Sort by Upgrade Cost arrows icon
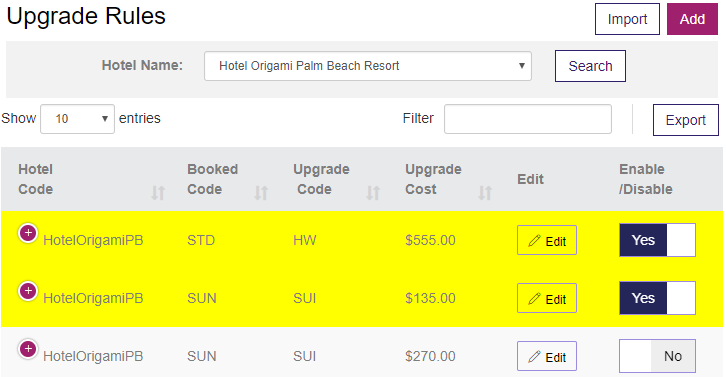The width and height of the screenshot is (726, 377). coord(485,192)
